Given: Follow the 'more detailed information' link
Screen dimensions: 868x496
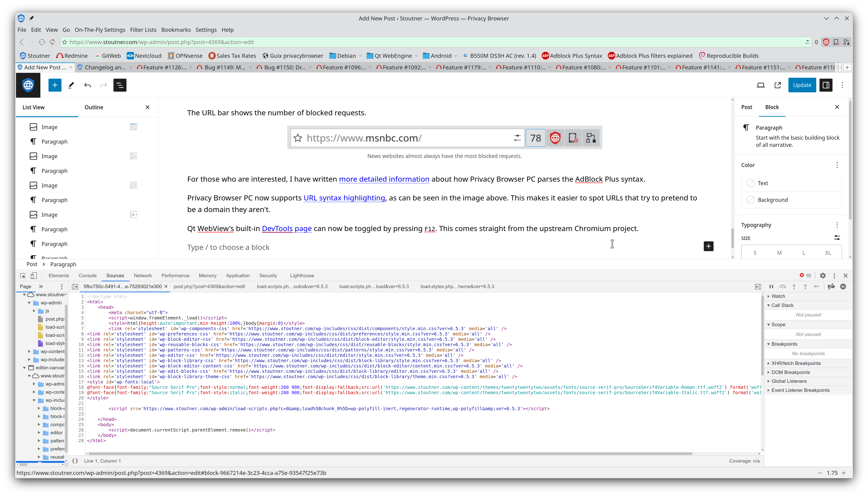Looking at the screenshot, I should click(x=384, y=179).
